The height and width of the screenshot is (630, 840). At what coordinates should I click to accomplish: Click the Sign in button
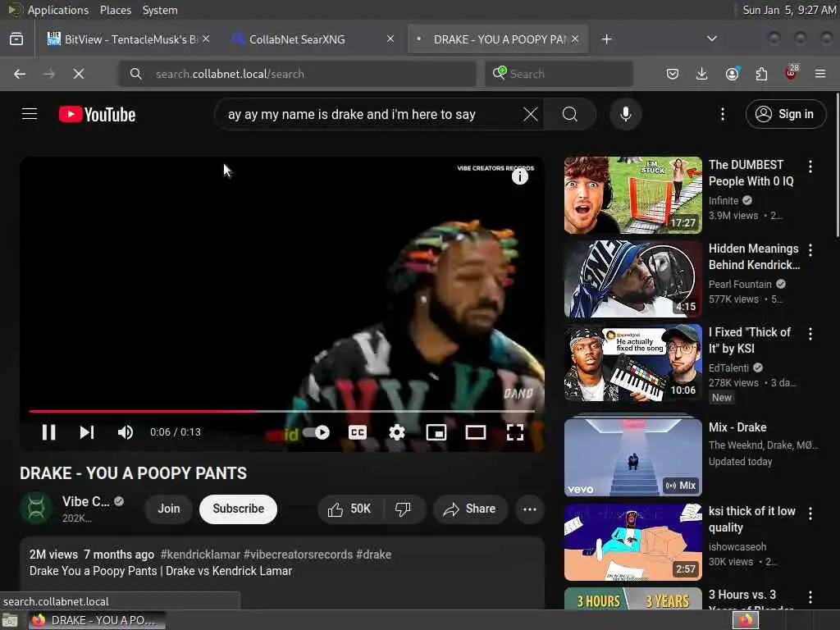tap(785, 114)
